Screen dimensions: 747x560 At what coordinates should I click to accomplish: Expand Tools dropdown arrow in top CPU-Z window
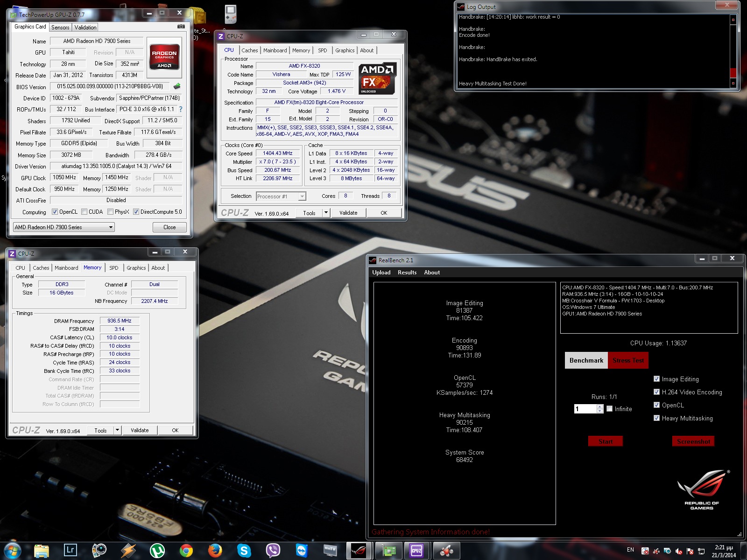[326, 213]
